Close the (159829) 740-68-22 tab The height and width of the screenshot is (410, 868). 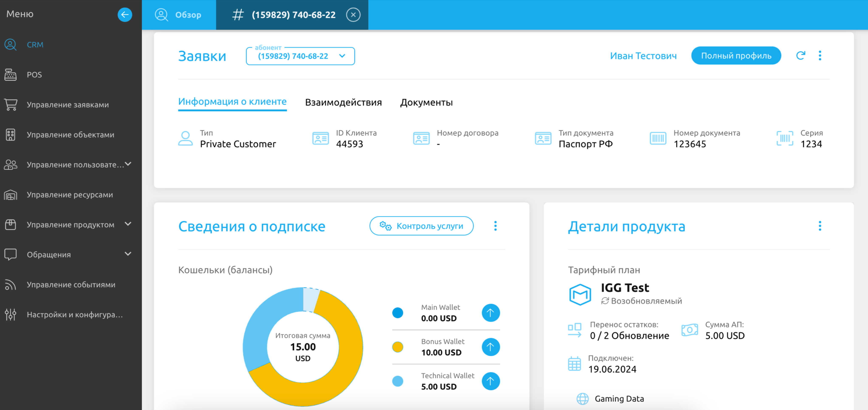353,15
